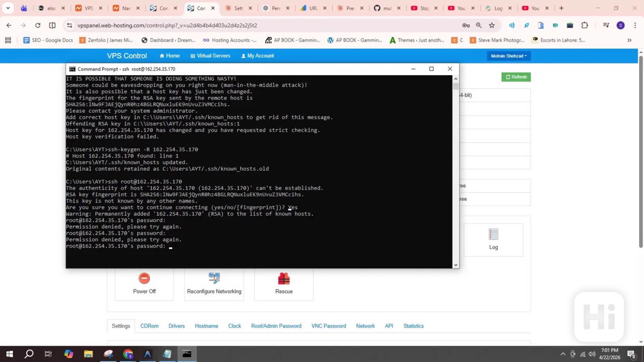Expand hidden bookmarks chevron
Screen dimensions: 644x362
629,40
